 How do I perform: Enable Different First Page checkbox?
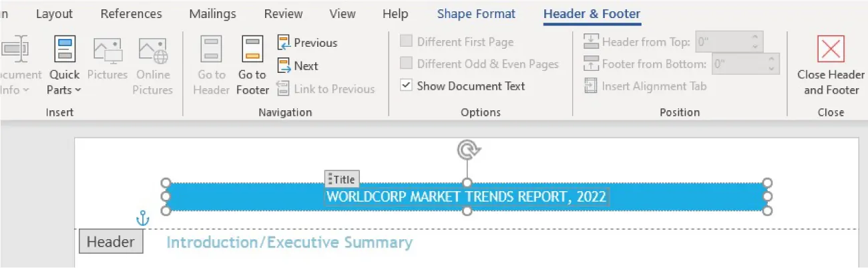tap(406, 41)
